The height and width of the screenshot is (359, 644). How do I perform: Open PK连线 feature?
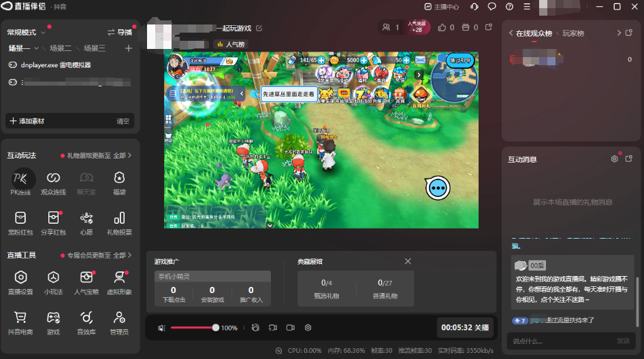20,183
